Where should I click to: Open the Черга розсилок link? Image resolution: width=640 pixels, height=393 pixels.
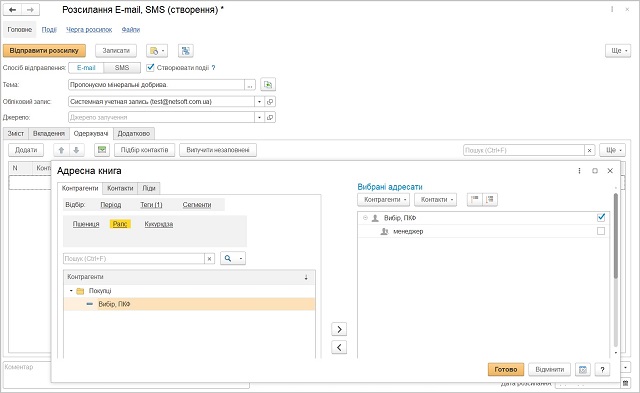pyautogui.click(x=89, y=29)
